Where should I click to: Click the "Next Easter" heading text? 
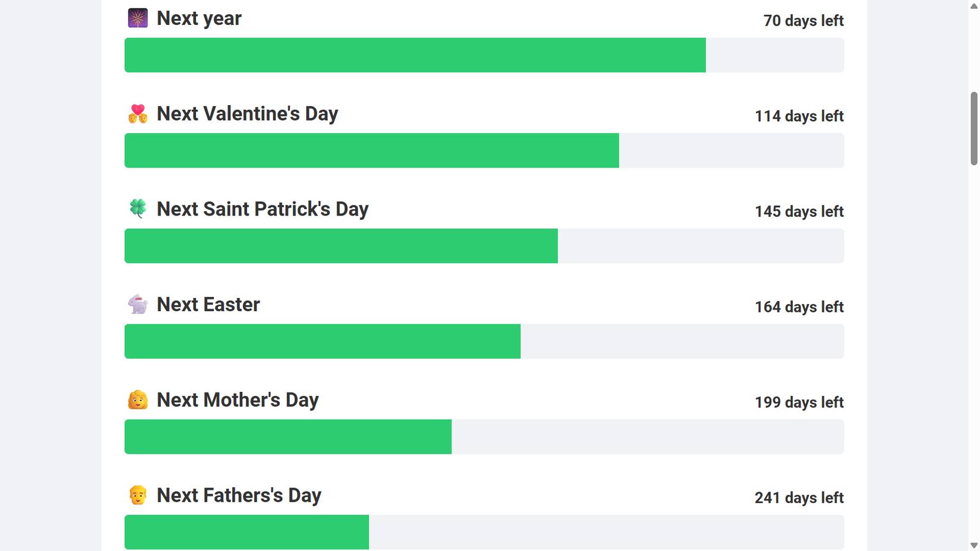pyautogui.click(x=208, y=305)
